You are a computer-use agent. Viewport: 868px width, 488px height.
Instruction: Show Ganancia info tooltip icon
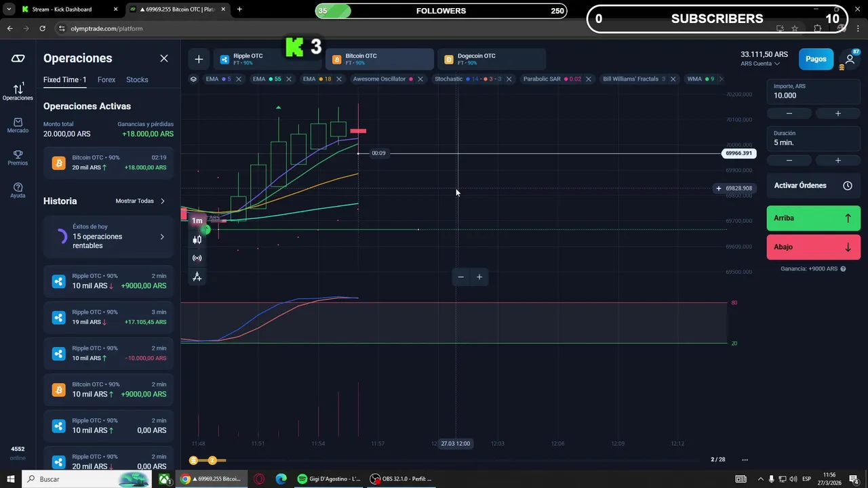pyautogui.click(x=843, y=269)
